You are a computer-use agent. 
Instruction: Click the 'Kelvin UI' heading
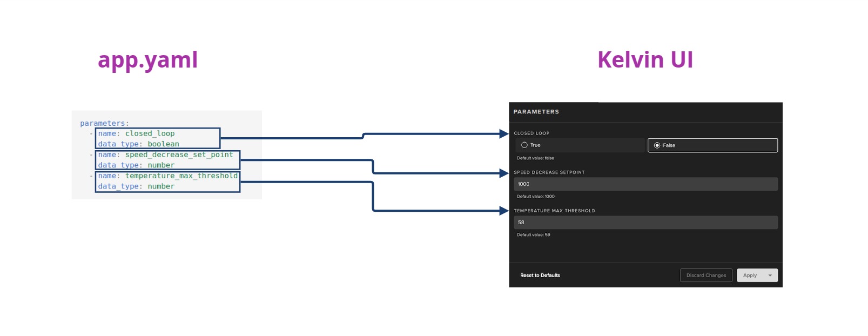[645, 60]
